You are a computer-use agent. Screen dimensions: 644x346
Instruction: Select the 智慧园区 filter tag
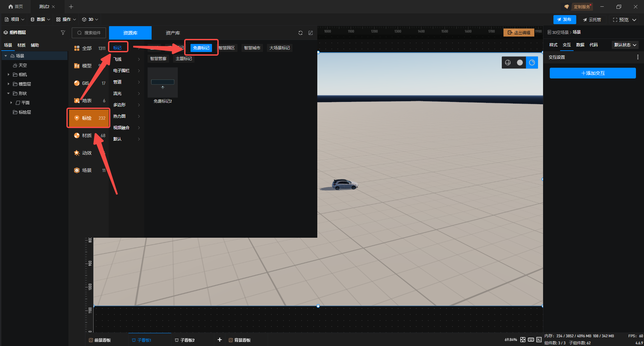[x=227, y=48]
